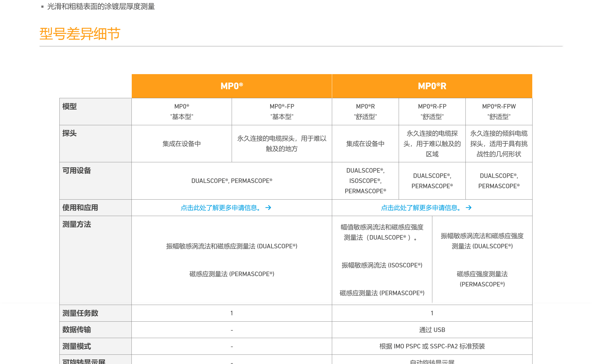Image resolution: width=598 pixels, height=364 pixels.
Task: Click the devices cell under MP0®R-FPW
Action: [x=499, y=181]
